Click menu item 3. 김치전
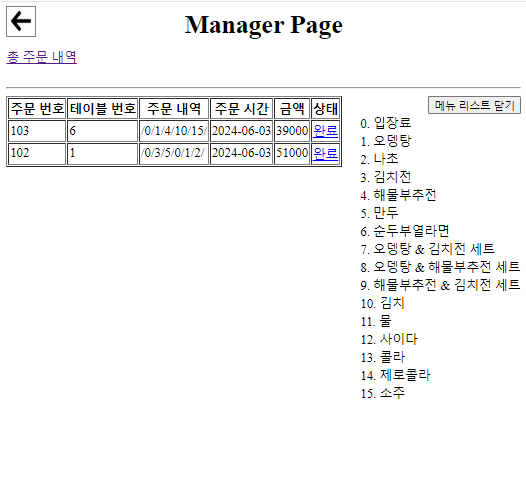This screenshot has width=526, height=479. tap(386, 177)
